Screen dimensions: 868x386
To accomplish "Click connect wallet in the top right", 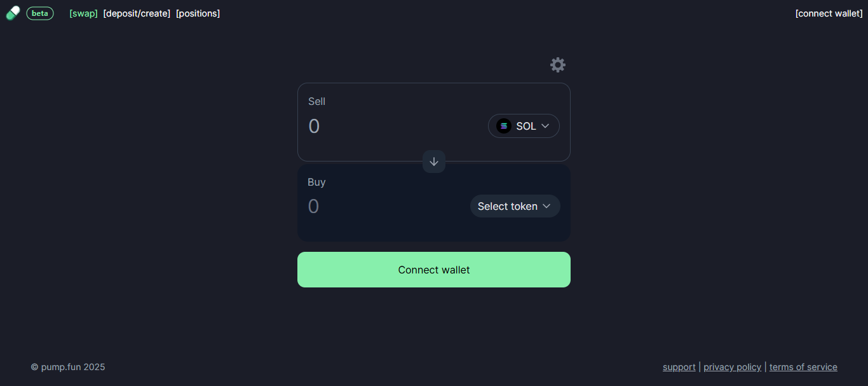I will coord(829,13).
